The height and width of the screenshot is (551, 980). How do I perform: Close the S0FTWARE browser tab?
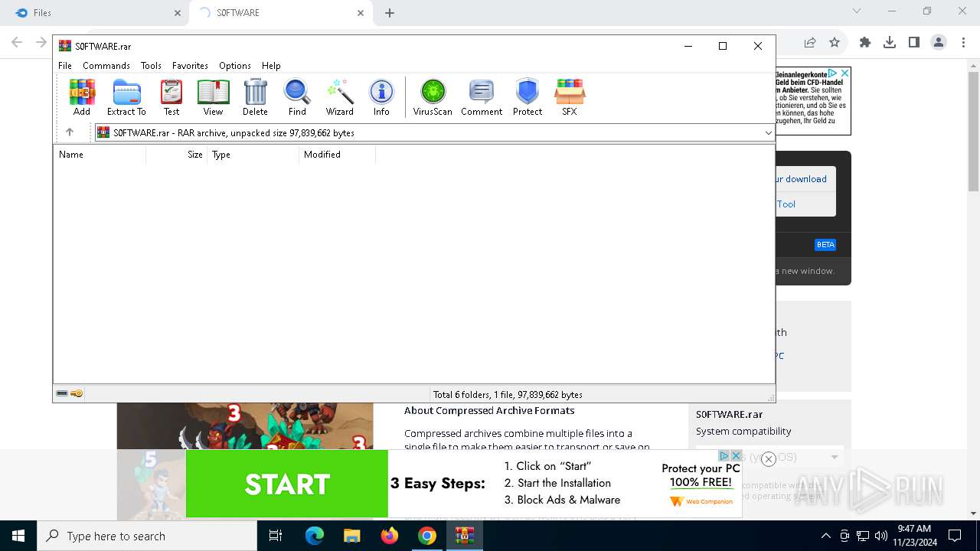[361, 13]
